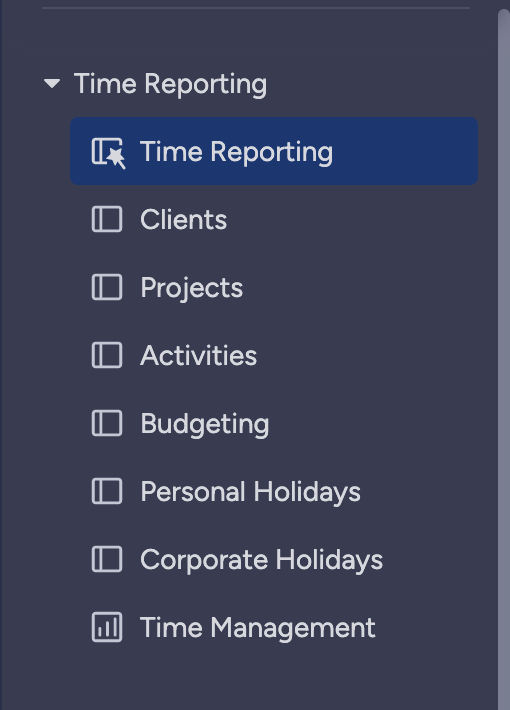Click the Time Management dashboard chart icon
This screenshot has height=710, width=510.
[107, 627]
